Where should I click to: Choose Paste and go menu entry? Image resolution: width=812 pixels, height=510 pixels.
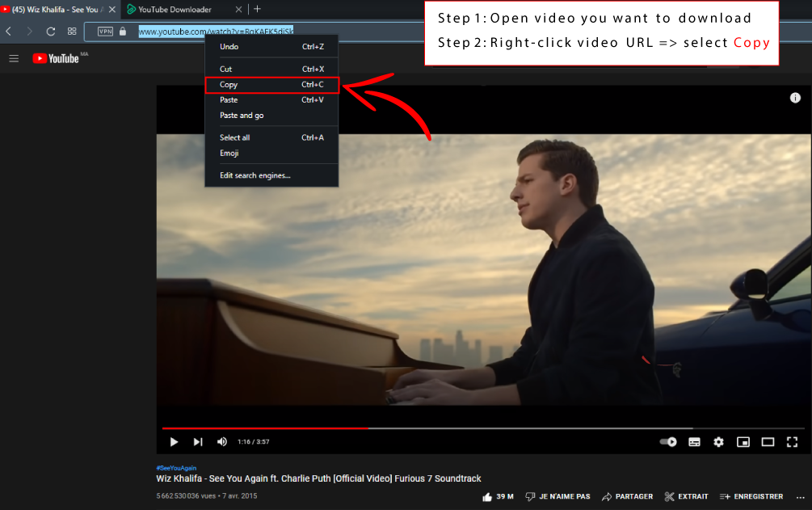271,115
